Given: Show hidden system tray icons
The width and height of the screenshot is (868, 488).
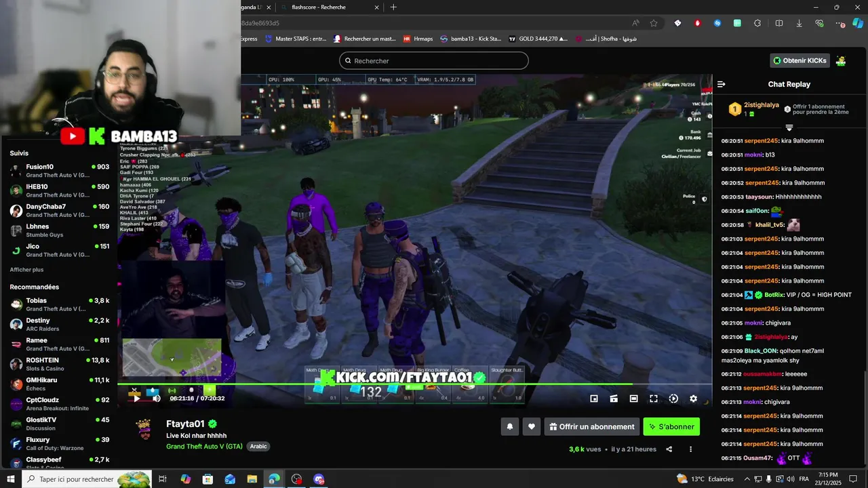Looking at the screenshot, I should point(747,479).
